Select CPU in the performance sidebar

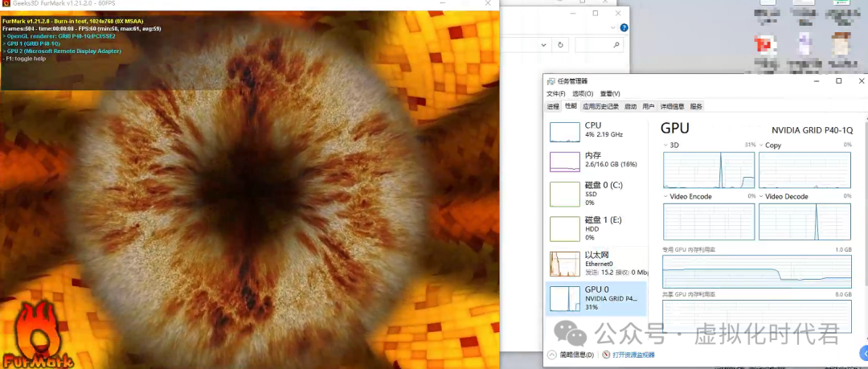tap(596, 133)
